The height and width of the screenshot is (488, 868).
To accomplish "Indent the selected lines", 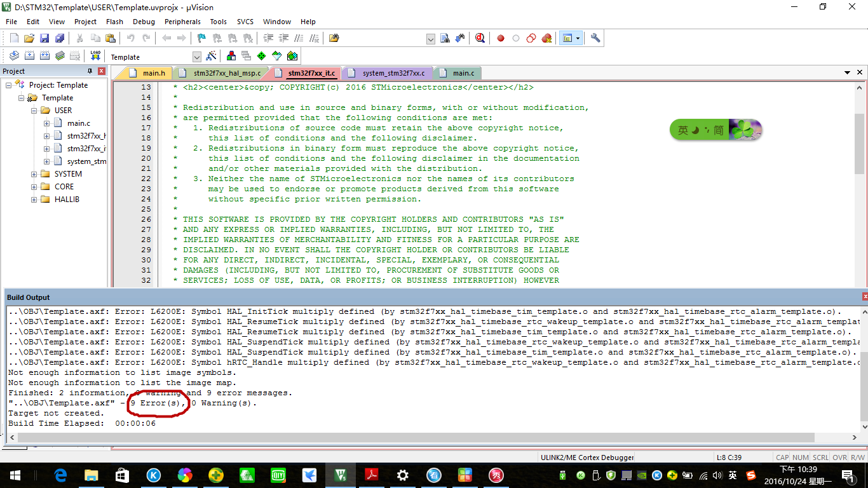I will [268, 38].
